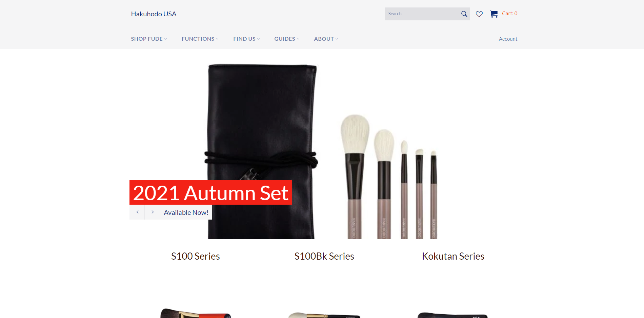This screenshot has width=644, height=318.
Task: Open the shopping cart icon
Action: coord(494,14)
